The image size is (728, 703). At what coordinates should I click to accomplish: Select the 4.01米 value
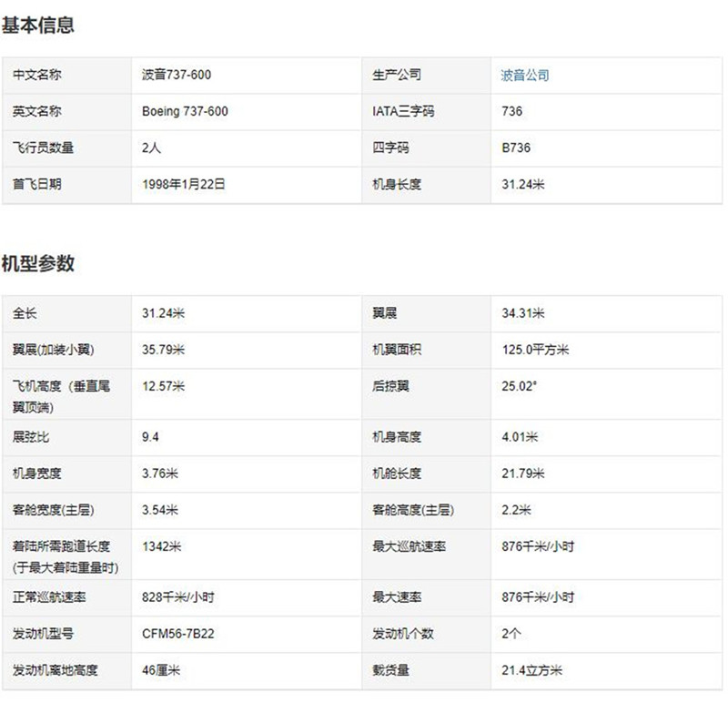pyautogui.click(x=520, y=437)
